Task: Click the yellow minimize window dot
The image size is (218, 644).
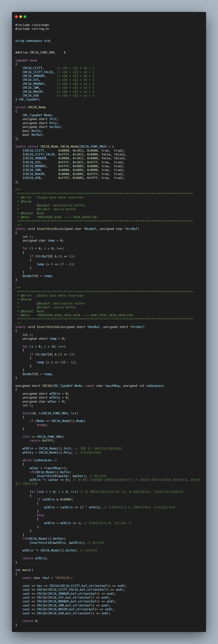Action: (21, 17)
